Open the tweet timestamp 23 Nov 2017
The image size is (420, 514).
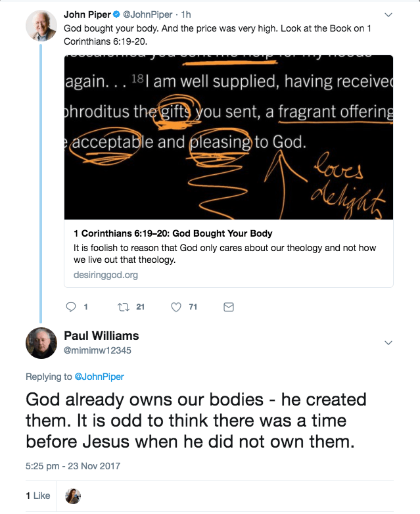73,466
